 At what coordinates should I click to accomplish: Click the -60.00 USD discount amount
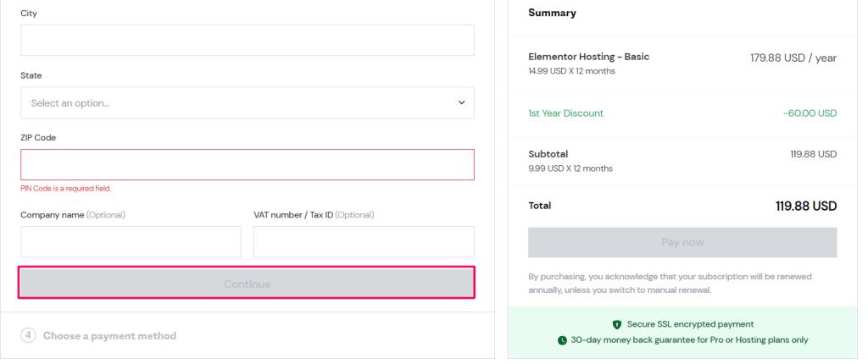pyautogui.click(x=810, y=113)
